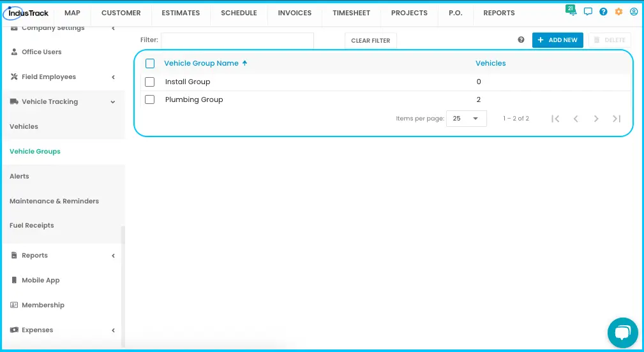Open Vehicle Groups in the sidebar
The image size is (644, 352).
click(x=35, y=151)
